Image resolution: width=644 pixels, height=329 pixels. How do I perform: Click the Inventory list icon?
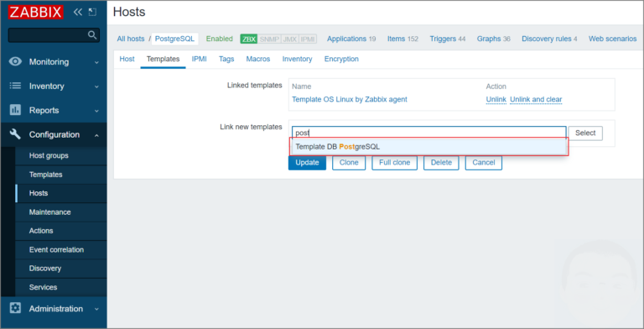[16, 86]
